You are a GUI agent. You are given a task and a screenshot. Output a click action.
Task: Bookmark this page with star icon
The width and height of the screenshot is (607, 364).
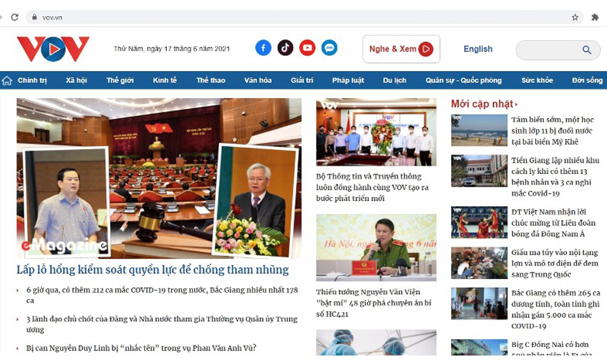[575, 17]
